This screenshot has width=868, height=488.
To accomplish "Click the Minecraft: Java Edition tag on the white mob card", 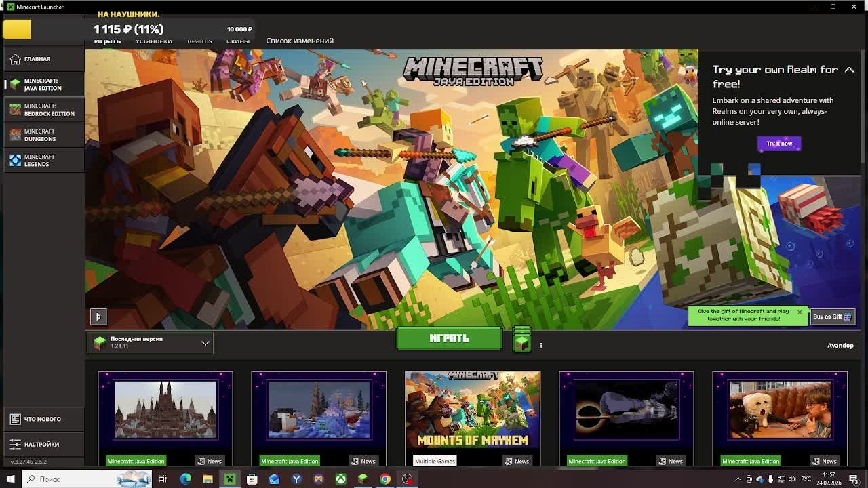I will pyautogui.click(x=751, y=461).
